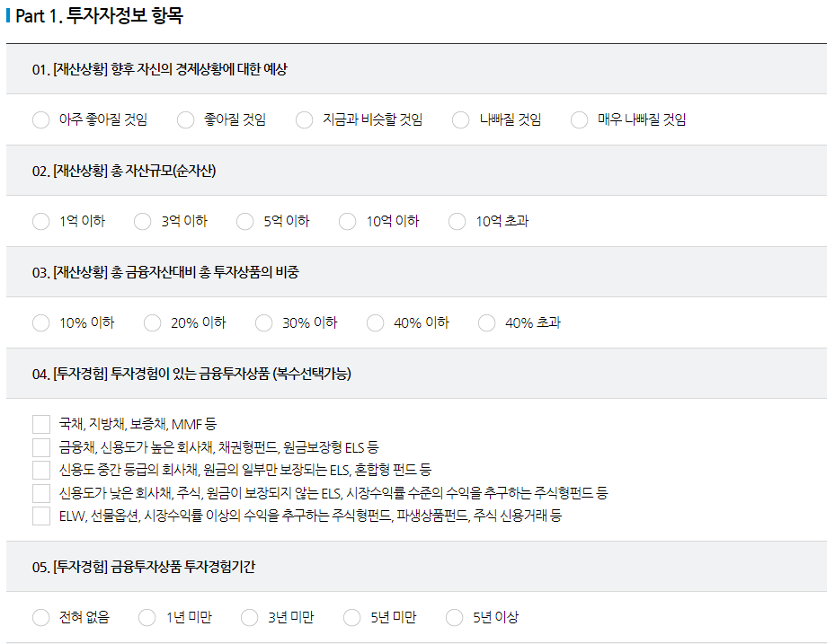Check '신용도 중간 등급의 회사채' option
The image size is (835, 644).
coord(41,471)
